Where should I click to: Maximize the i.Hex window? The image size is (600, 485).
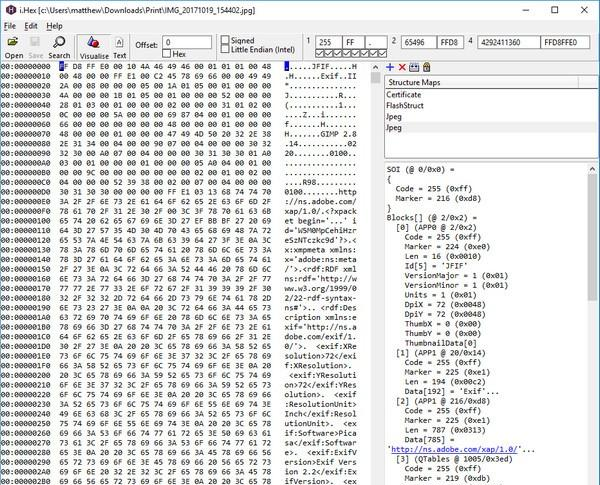pyautogui.click(x=554, y=10)
